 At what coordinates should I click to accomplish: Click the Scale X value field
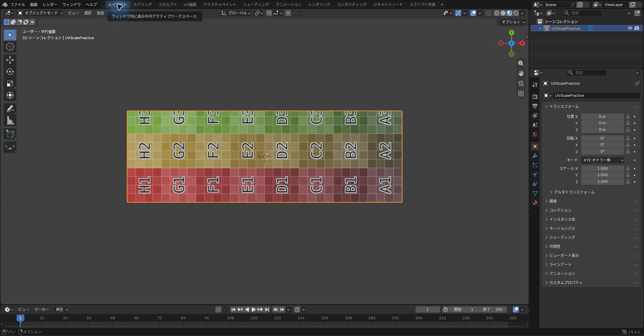[x=602, y=169]
